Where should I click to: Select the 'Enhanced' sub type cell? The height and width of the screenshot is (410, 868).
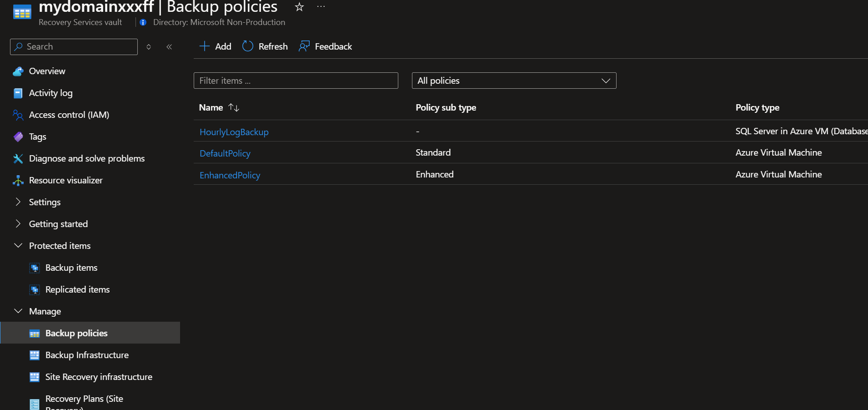coord(435,174)
